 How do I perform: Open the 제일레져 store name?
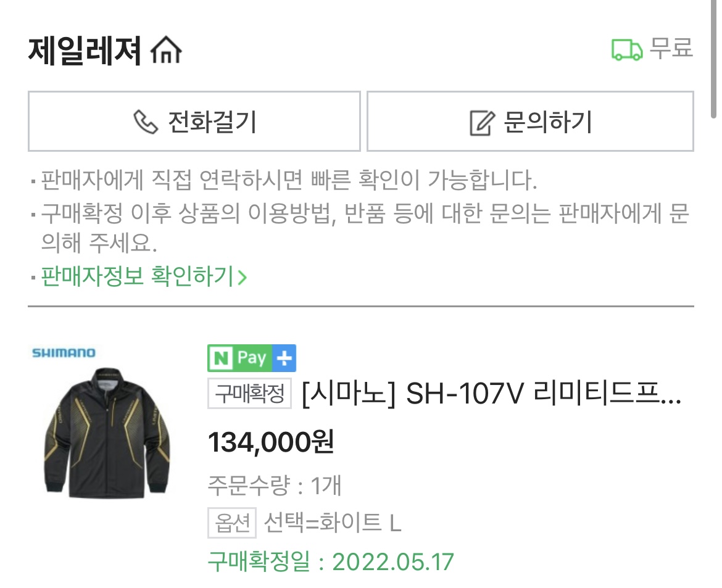[85, 51]
